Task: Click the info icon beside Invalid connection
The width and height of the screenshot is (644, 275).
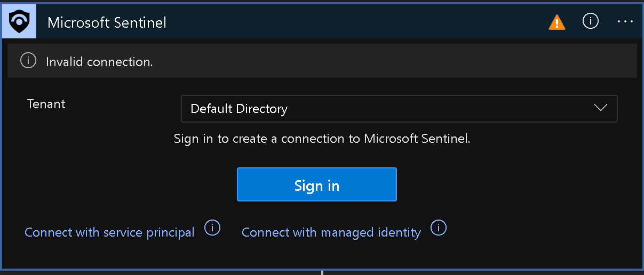Action: (28, 61)
